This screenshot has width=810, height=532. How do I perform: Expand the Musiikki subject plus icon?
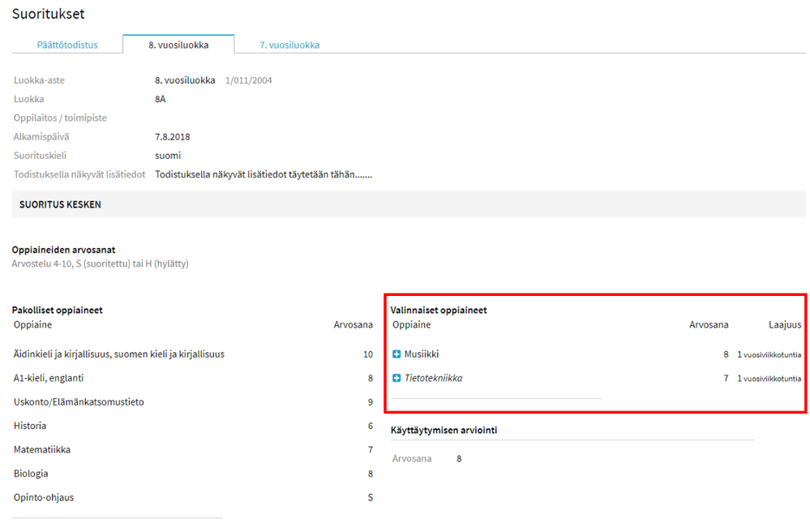pyautogui.click(x=396, y=354)
